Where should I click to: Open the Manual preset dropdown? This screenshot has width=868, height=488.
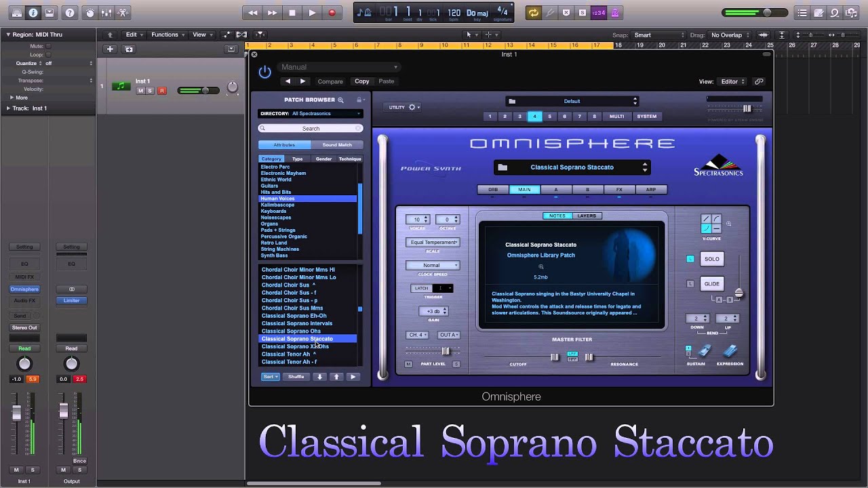(x=338, y=67)
